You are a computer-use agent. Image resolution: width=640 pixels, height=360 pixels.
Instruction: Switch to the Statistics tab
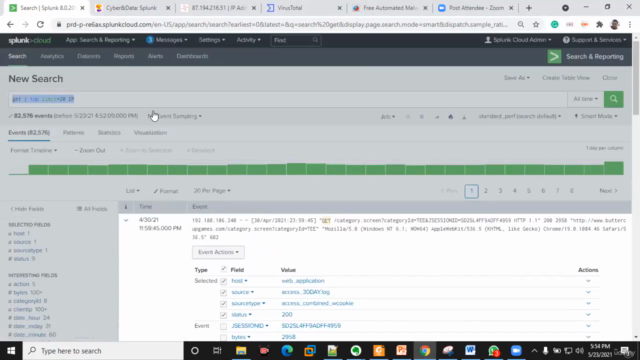click(109, 133)
